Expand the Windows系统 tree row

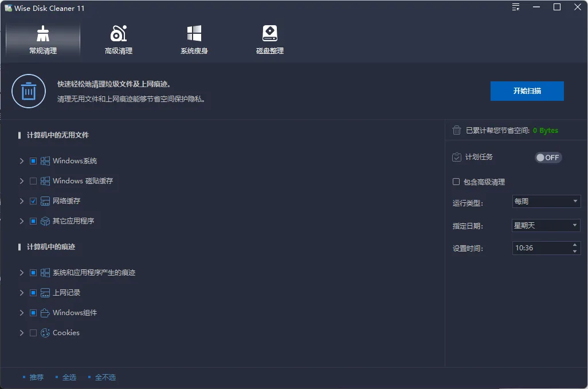[21, 161]
